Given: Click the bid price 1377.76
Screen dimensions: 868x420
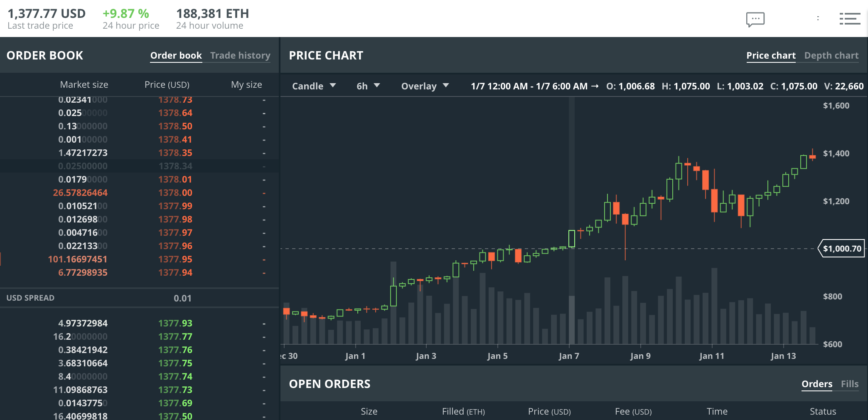Looking at the screenshot, I should coord(175,350).
